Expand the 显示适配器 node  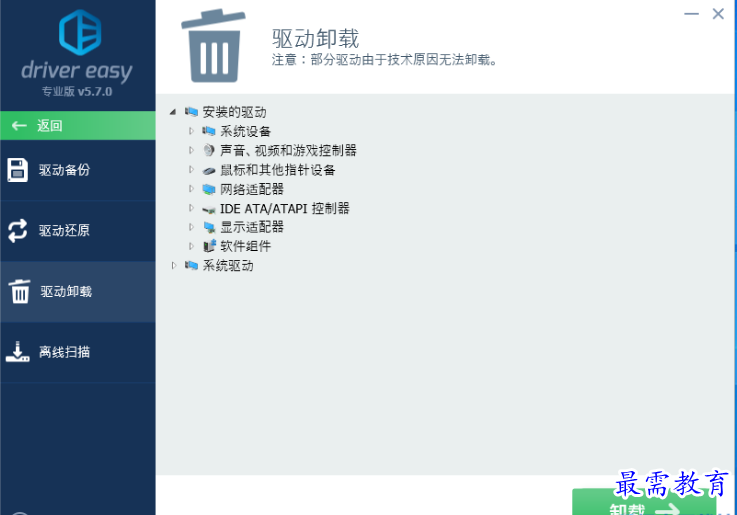click(191, 226)
